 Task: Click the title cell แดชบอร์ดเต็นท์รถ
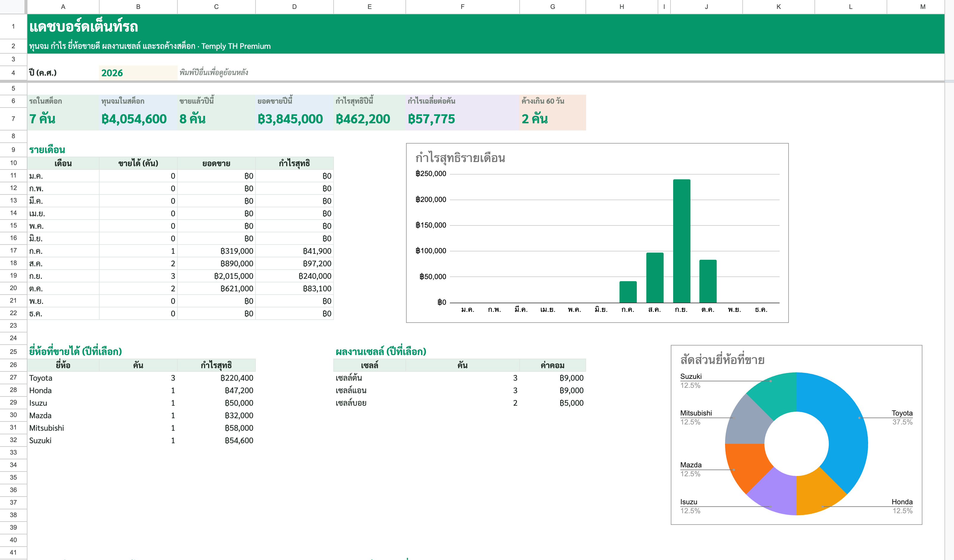pos(84,27)
